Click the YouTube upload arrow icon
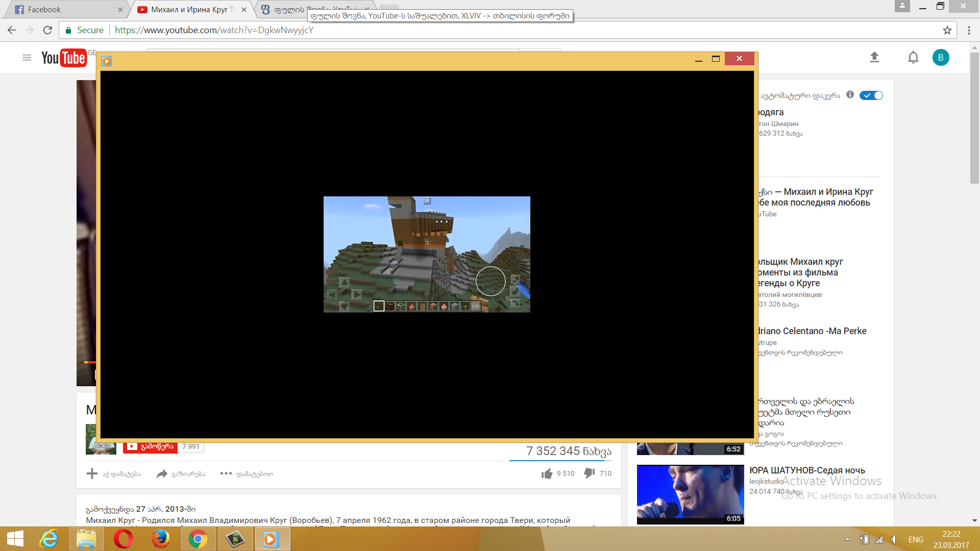Image resolution: width=980 pixels, height=551 pixels. coord(874,57)
